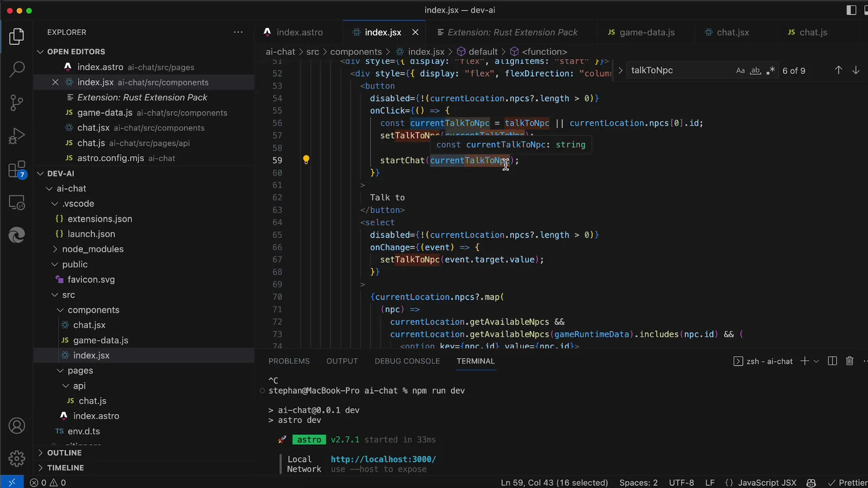This screenshot has width=868, height=488.
Task: Toggle Use Regular Expression in find widget
Action: pos(771,71)
